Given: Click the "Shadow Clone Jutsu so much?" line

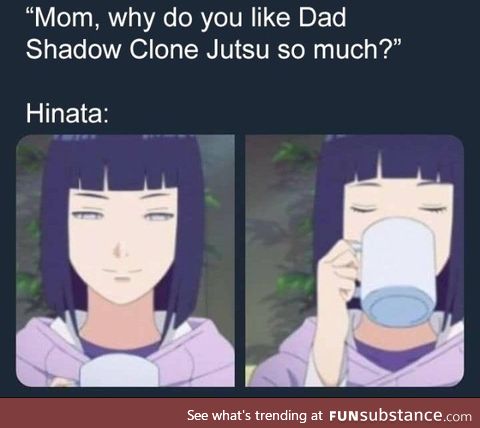Looking at the screenshot, I should tap(212, 50).
